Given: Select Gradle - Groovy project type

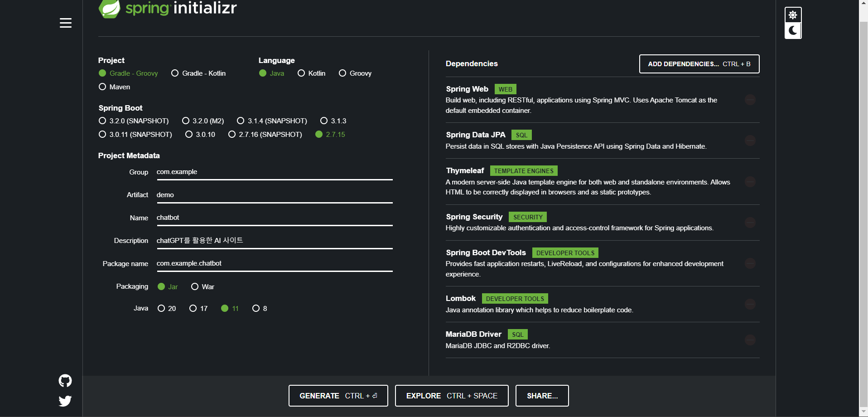Looking at the screenshot, I should click(x=129, y=73).
